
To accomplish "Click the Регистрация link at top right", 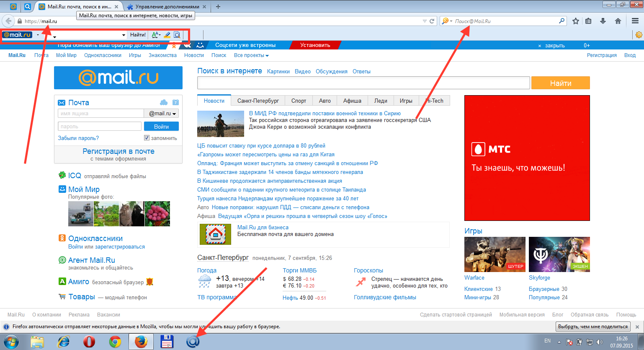I will click(x=602, y=55).
